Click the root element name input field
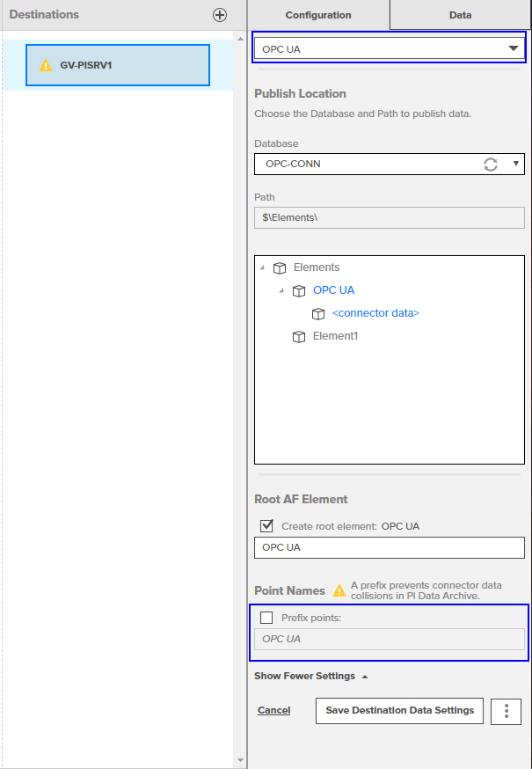This screenshot has width=532, height=769. click(389, 547)
